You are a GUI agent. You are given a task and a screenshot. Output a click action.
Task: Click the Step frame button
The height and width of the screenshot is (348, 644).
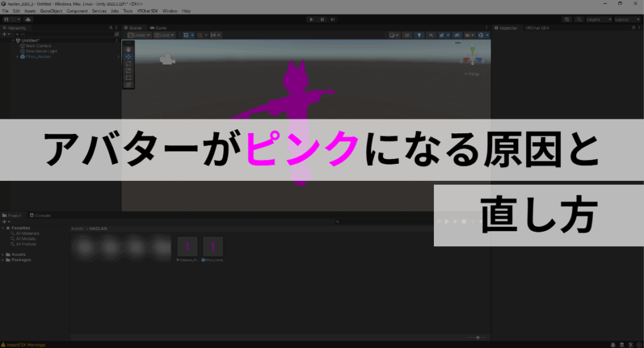point(333,19)
